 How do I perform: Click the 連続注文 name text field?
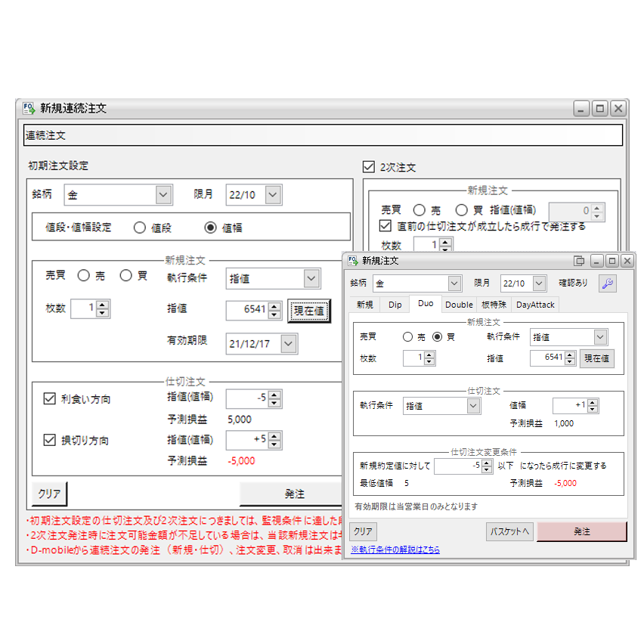point(323,135)
